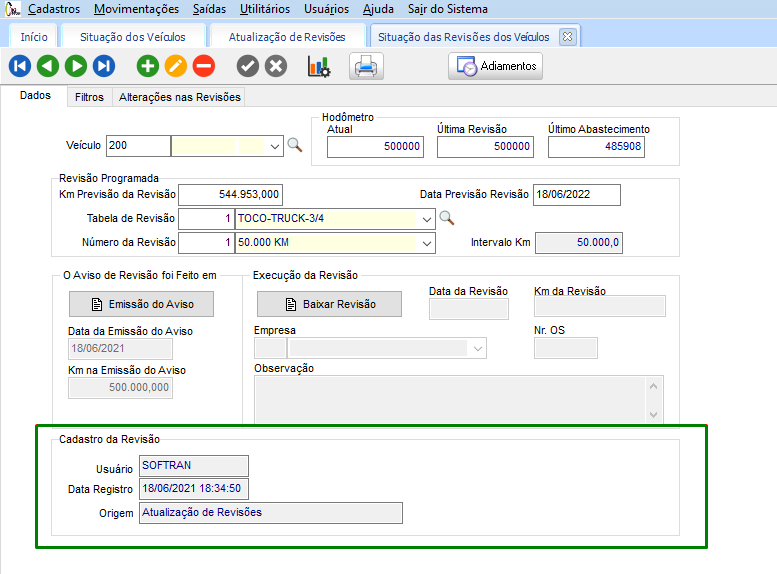Add new record with green plus
The width and height of the screenshot is (777, 574).
pyautogui.click(x=148, y=66)
